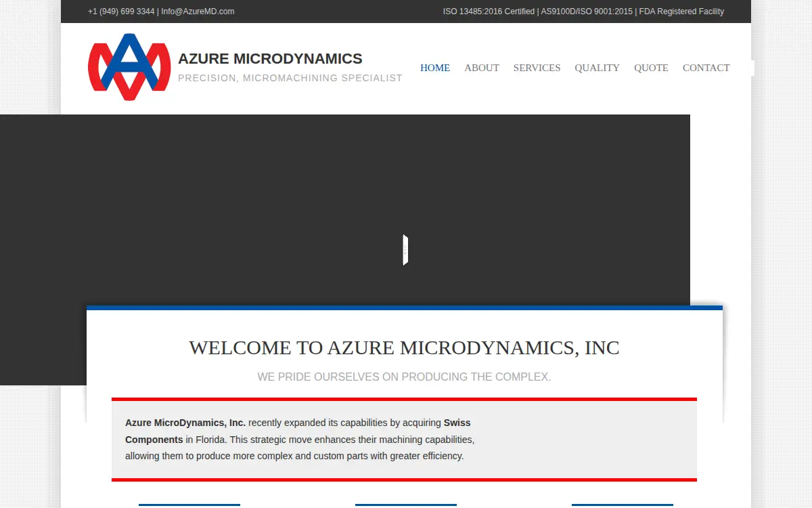Click bold 'Azure MicroDynamics, Inc.' in the paragraph

(x=185, y=423)
